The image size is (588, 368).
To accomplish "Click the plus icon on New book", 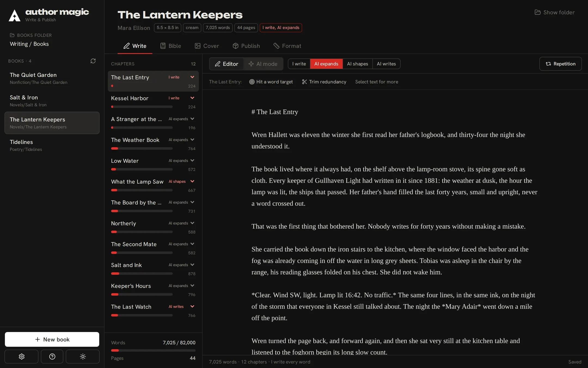I will click(38, 339).
